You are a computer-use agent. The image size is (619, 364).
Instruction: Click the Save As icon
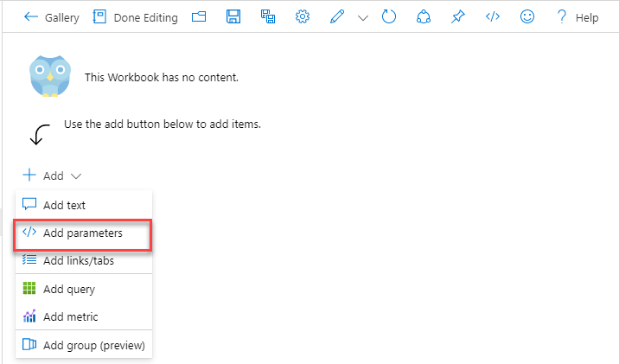click(268, 16)
